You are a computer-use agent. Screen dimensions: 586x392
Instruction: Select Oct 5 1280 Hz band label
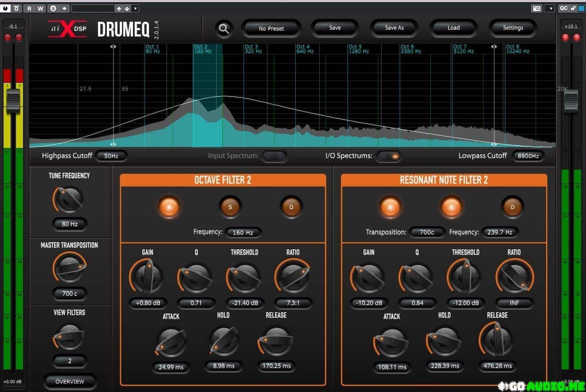[358, 49]
